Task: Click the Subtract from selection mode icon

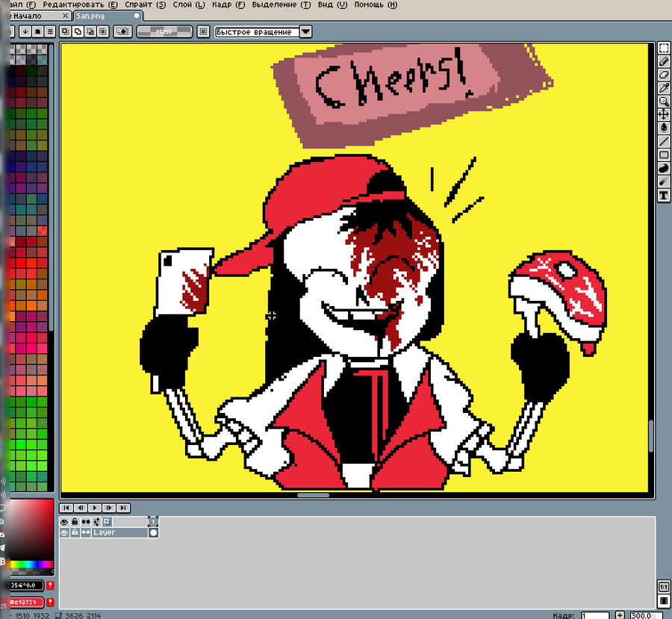Action: click(x=90, y=31)
